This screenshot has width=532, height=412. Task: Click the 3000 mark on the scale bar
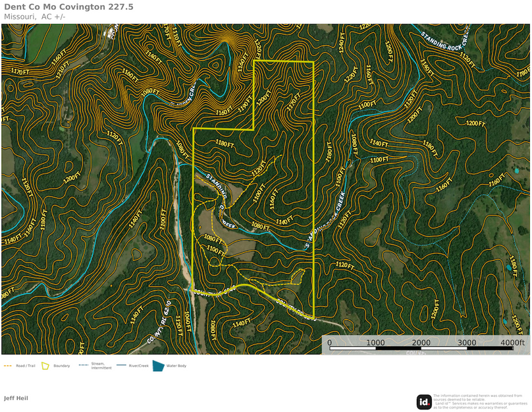pos(466,343)
